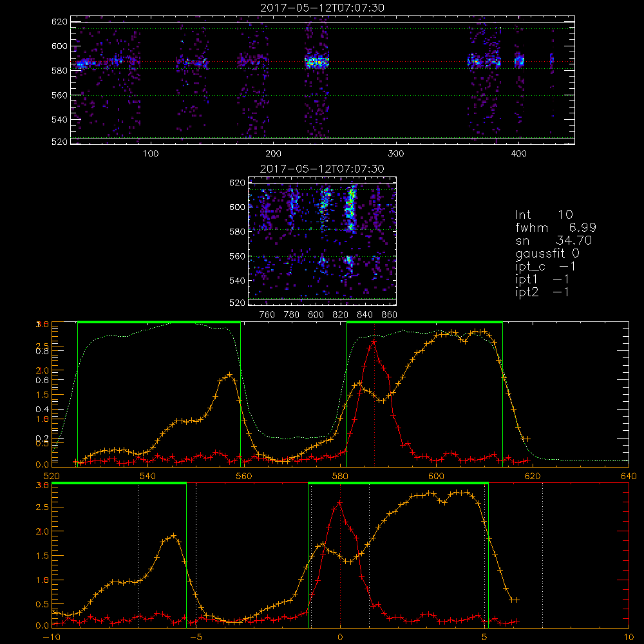This screenshot has width=644, height=644.
Task: Click the 300 tick label under the top spectrogram
Action: click(x=395, y=154)
